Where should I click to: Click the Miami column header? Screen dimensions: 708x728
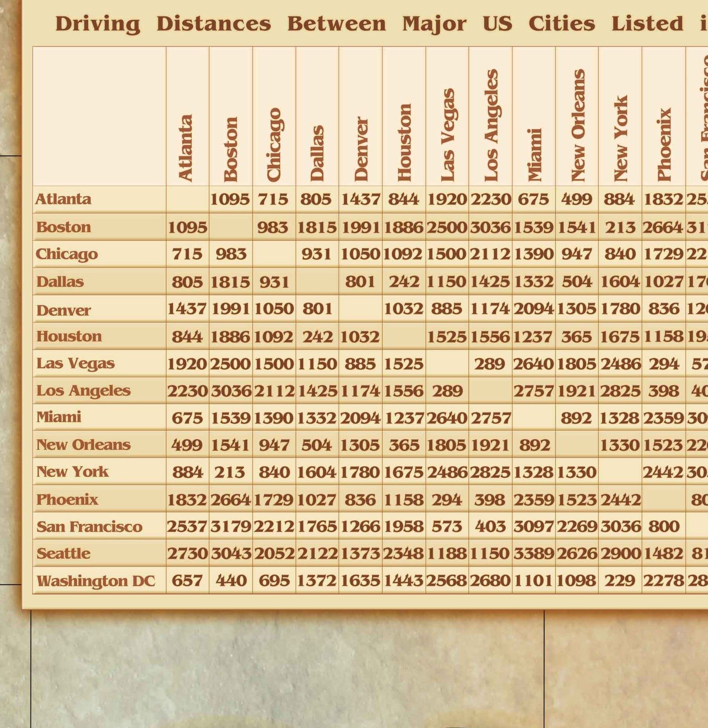tap(534, 154)
